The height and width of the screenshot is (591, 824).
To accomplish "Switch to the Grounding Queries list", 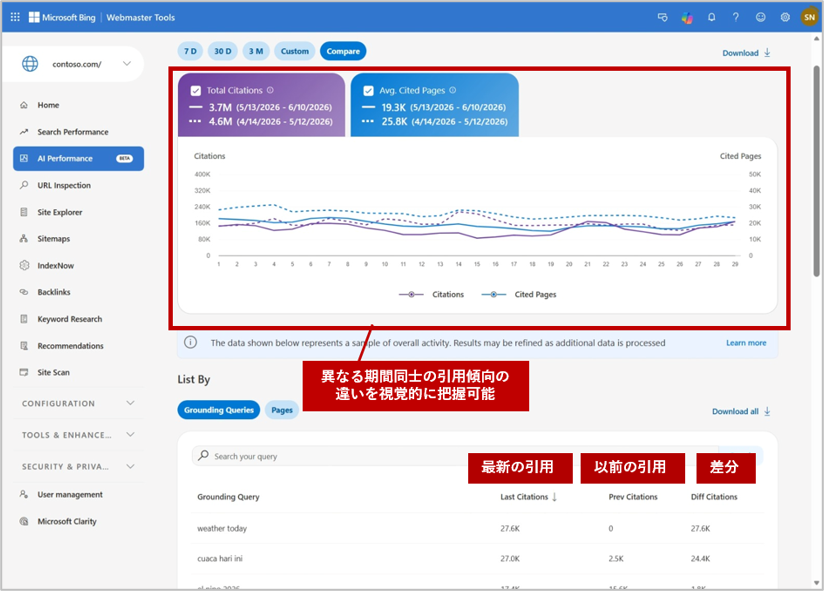I will [219, 410].
